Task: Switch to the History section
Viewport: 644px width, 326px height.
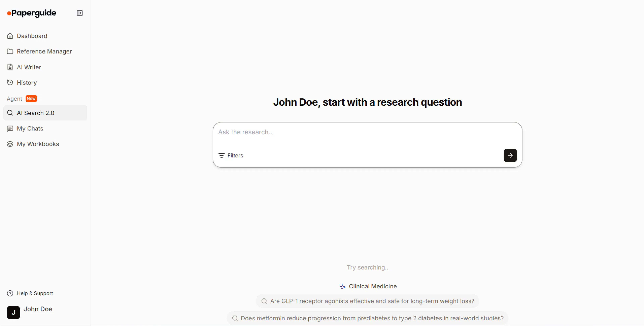Action: 26,82
